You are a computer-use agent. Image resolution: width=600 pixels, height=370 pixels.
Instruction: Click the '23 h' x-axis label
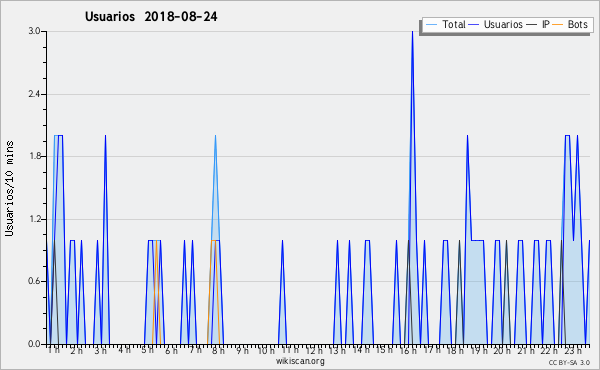coord(573,350)
